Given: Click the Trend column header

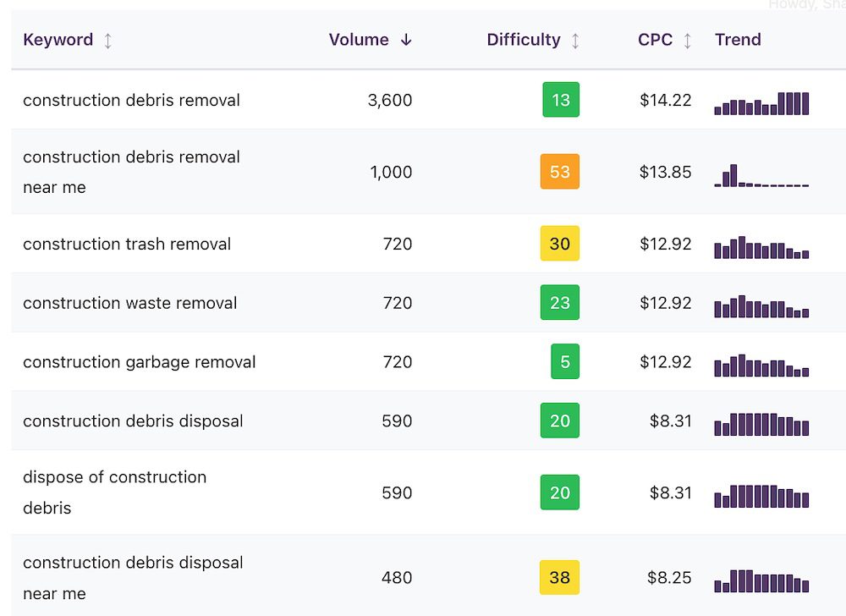Looking at the screenshot, I should [x=738, y=40].
